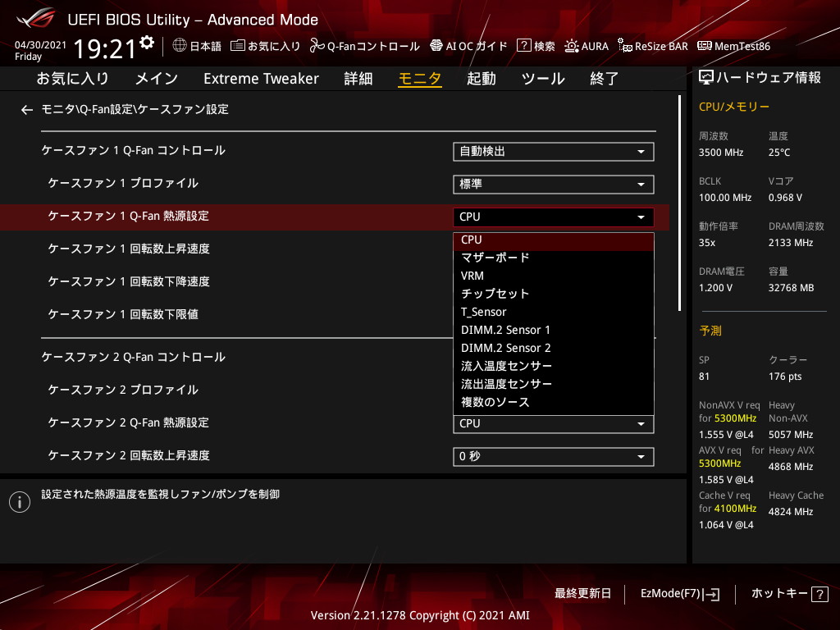
Task: Click the 1.200 V DRAM voltage value
Action: [715, 288]
